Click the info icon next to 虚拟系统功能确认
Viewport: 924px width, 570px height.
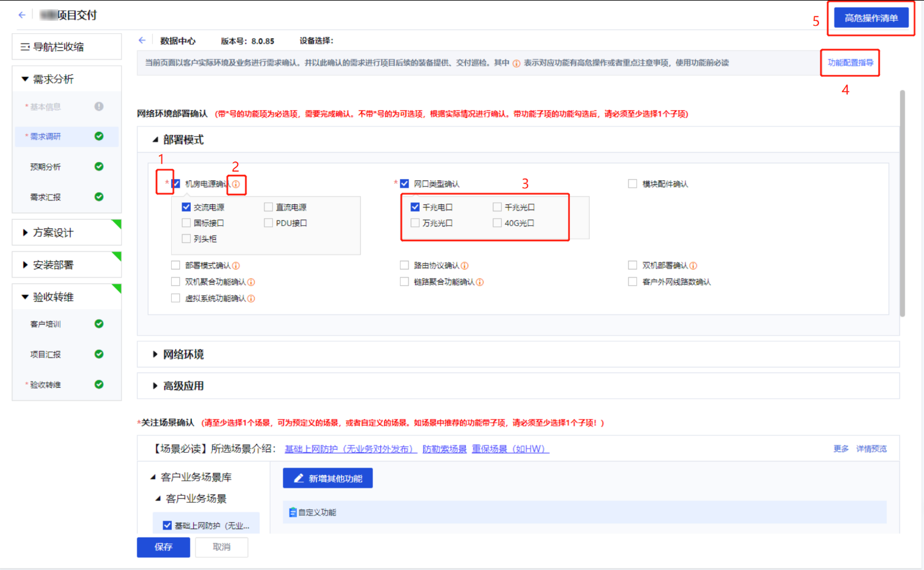click(x=251, y=299)
